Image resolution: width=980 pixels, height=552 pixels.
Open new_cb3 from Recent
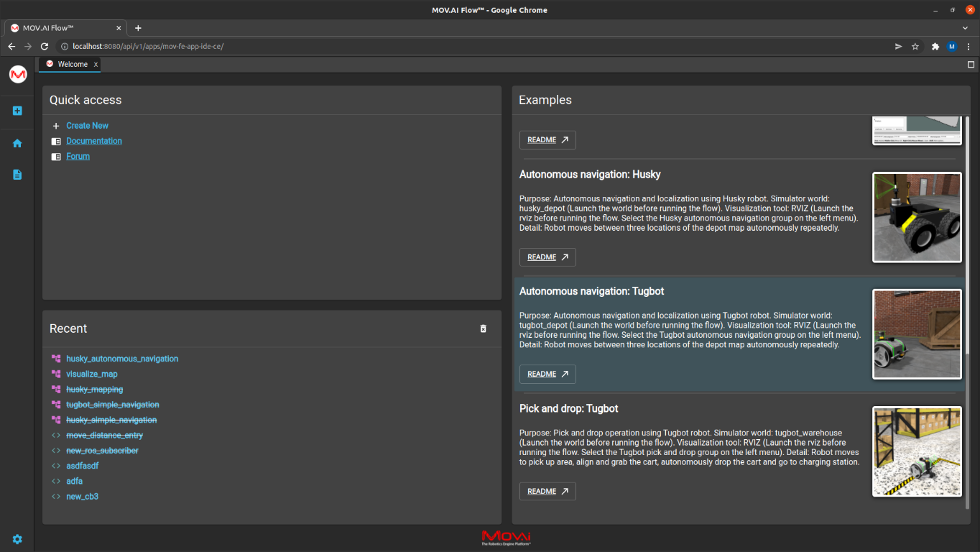(82, 497)
